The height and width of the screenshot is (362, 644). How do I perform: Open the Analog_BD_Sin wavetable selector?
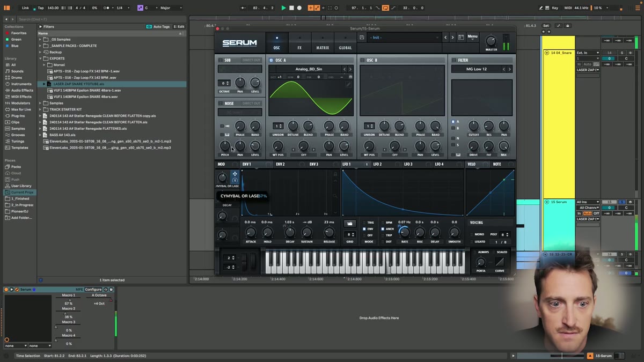coord(309,69)
